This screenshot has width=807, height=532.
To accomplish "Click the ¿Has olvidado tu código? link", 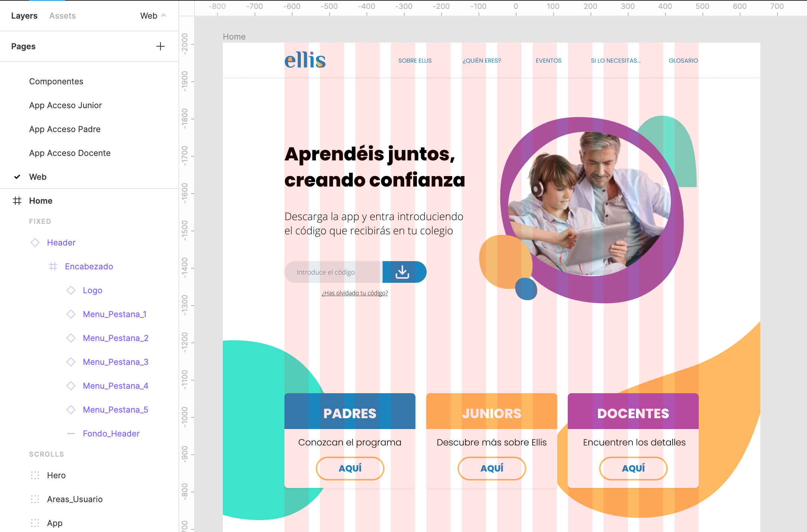I will (x=355, y=293).
